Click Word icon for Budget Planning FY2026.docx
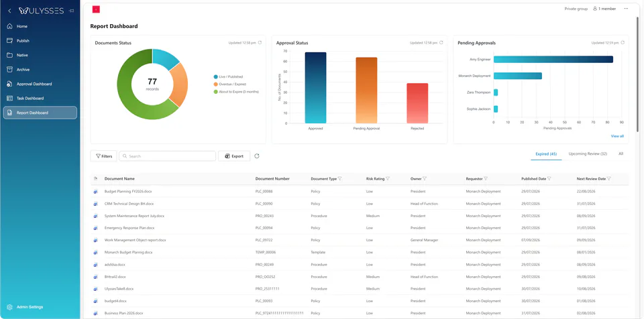 (96, 192)
